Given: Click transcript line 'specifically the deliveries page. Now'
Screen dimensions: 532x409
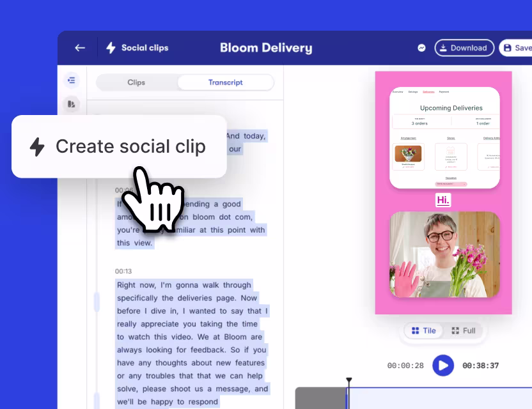Looking at the screenshot, I should [x=187, y=298].
